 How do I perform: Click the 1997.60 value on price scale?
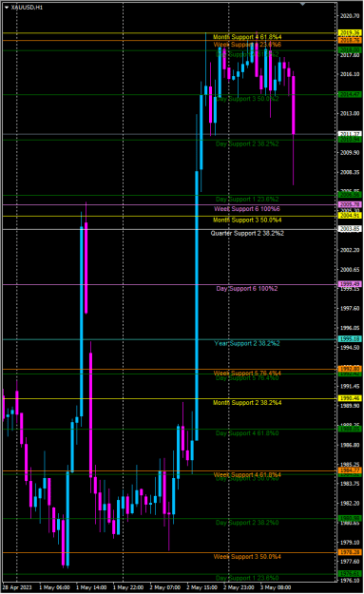tap(350, 309)
